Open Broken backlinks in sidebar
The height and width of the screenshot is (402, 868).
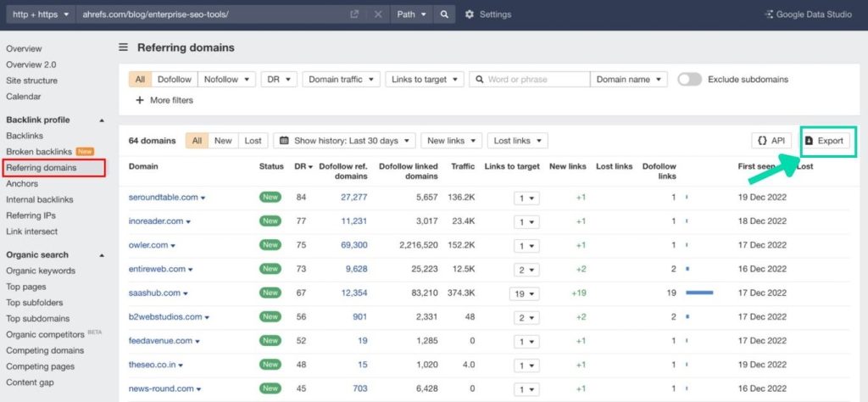pyautogui.click(x=39, y=152)
